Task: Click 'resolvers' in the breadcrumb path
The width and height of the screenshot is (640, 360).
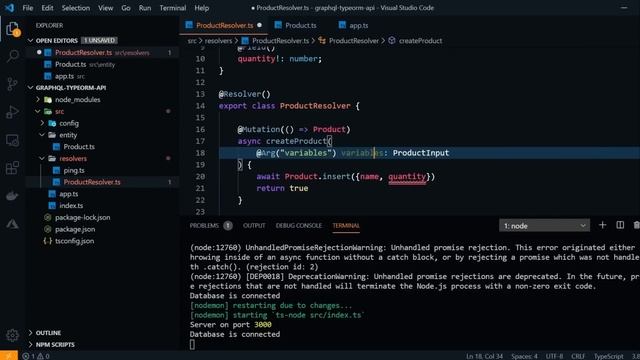Action: pyautogui.click(x=218, y=41)
